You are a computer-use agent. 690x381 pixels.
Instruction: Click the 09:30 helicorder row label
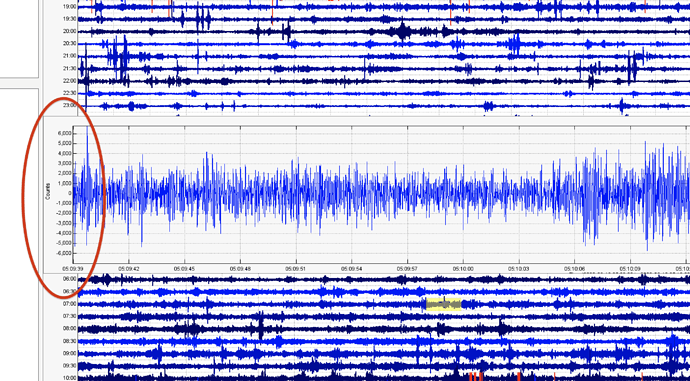point(70,366)
